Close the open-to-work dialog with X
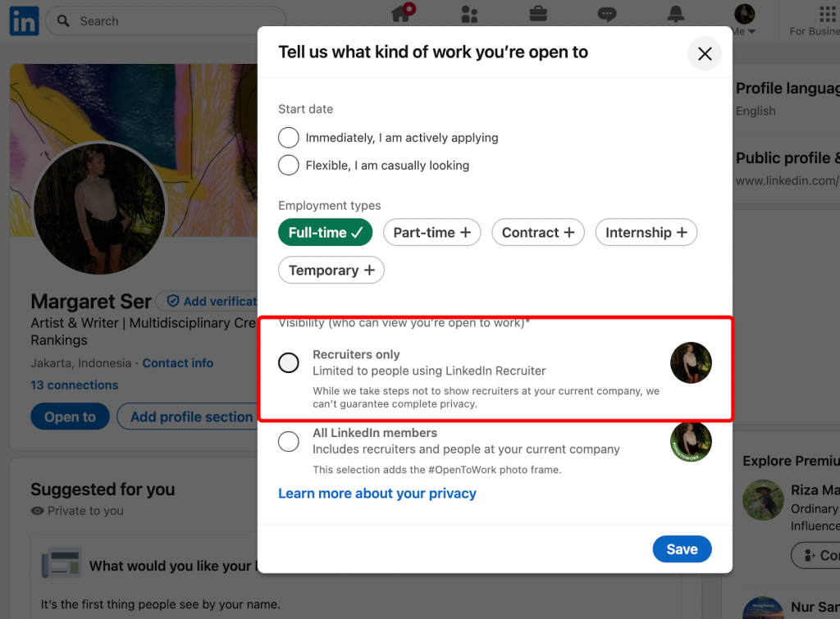The width and height of the screenshot is (840, 619). point(704,54)
